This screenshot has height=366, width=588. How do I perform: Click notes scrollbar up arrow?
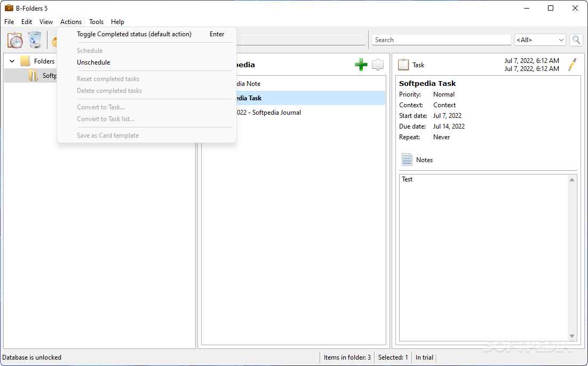pos(572,180)
